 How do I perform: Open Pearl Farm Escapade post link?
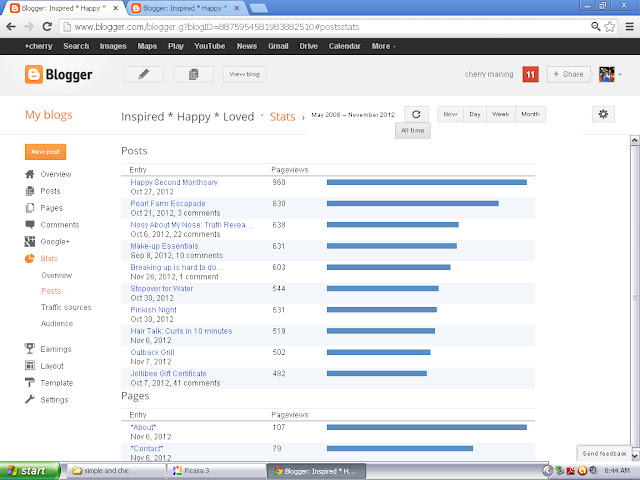168,203
